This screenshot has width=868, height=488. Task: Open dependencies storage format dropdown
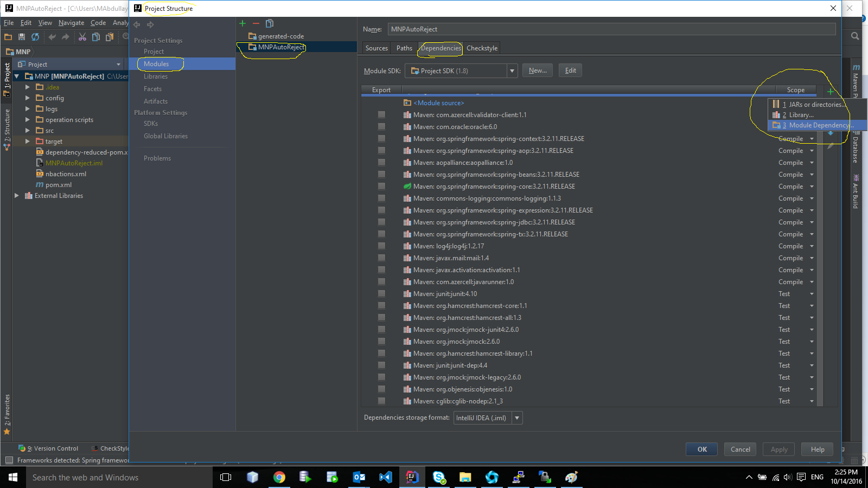coord(517,418)
